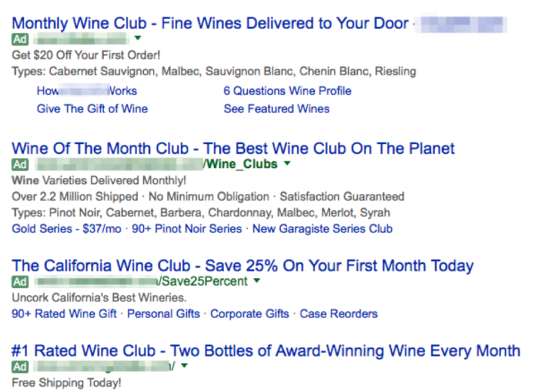Click the Ad badge under California Wine Club
Image resolution: width=535 pixels, height=392 pixels.
coord(20,282)
